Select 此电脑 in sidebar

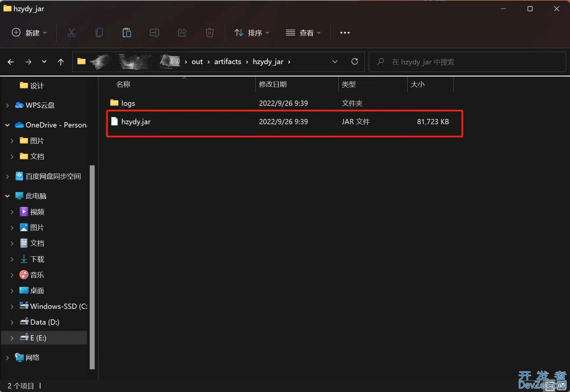(31, 196)
